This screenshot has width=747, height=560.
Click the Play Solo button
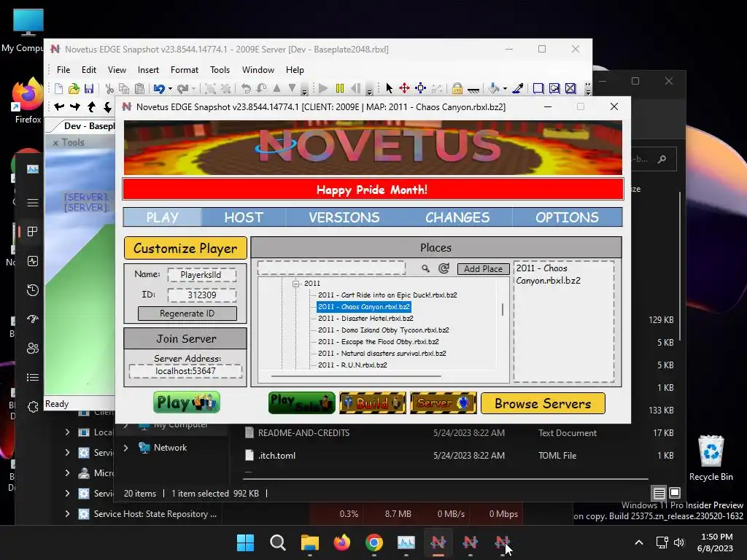pos(302,402)
